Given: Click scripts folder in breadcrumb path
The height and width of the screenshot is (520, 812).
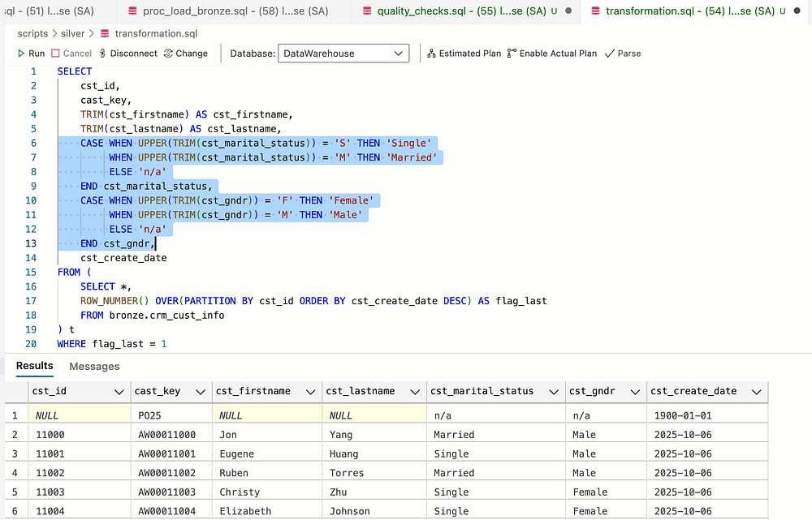Looking at the screenshot, I should click(x=33, y=34).
